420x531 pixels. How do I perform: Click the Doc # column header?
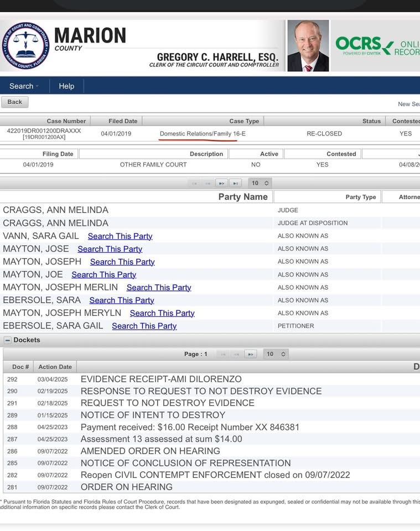tap(18, 367)
